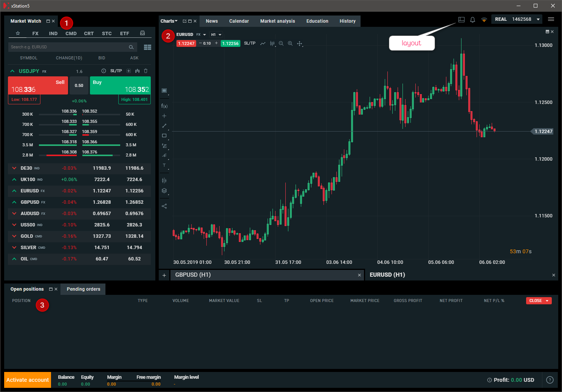Image resolution: width=562 pixels, height=392 pixels.
Task: Toggle chart pan/move crosshair tool
Action: 300,43
